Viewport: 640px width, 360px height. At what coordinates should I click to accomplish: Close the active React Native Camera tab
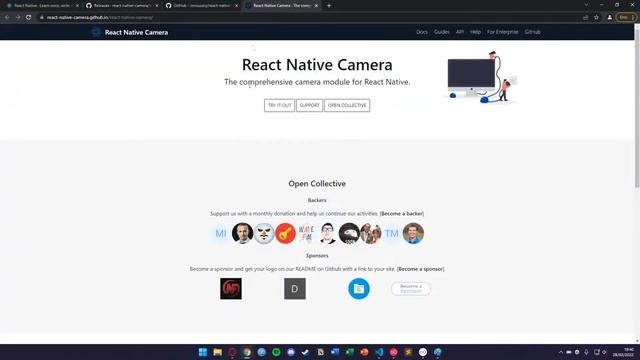pyautogui.click(x=316, y=6)
